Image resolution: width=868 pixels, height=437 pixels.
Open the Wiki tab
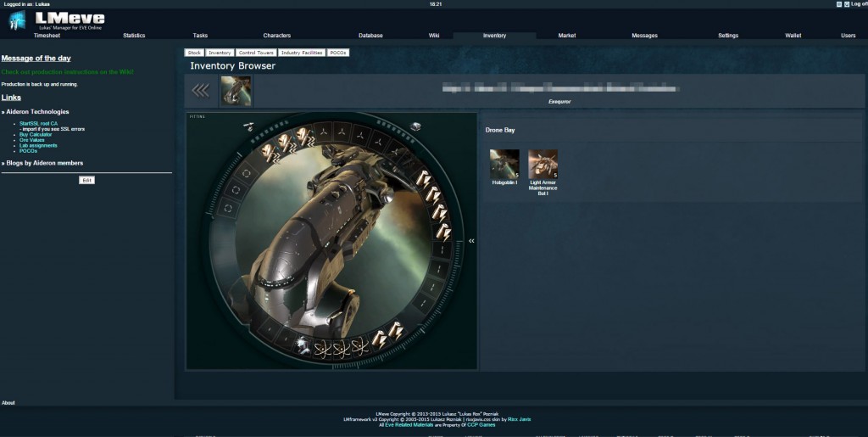point(434,36)
